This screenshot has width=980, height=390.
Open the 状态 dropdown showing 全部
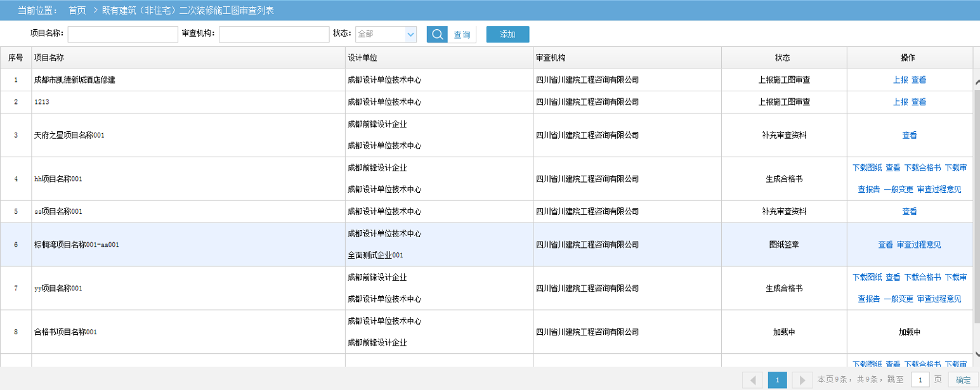coord(386,34)
